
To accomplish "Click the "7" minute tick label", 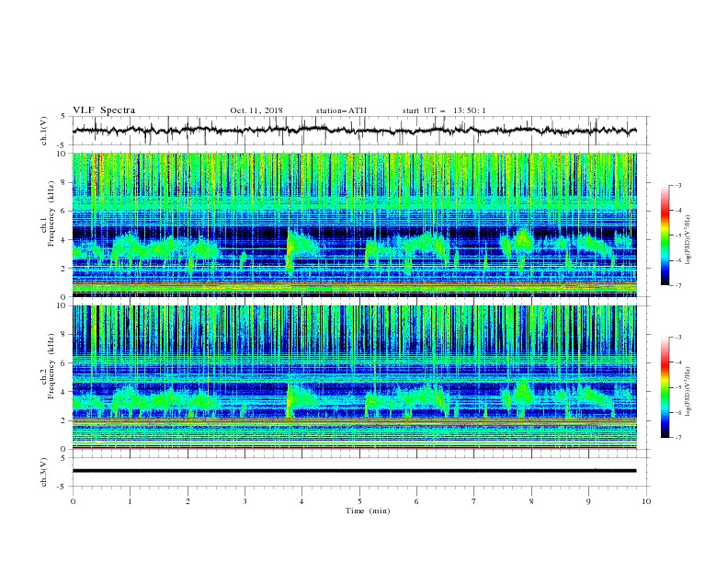I will [x=474, y=501].
